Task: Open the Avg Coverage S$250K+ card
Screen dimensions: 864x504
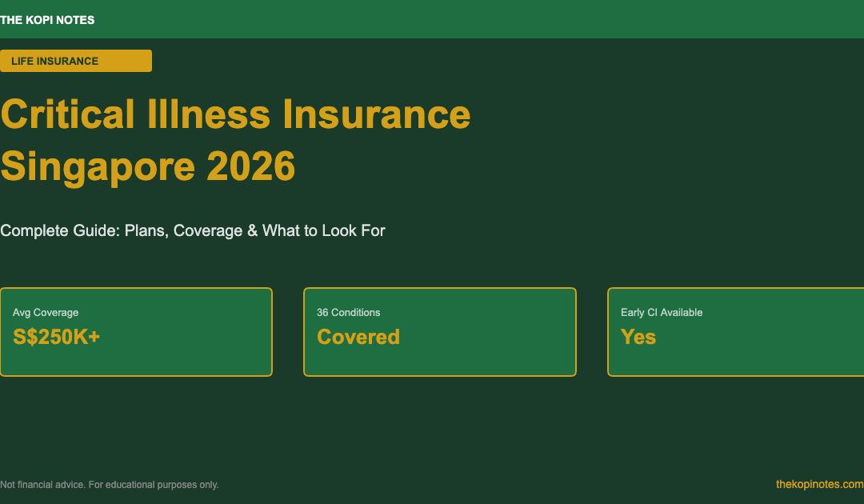Action: click(136, 331)
